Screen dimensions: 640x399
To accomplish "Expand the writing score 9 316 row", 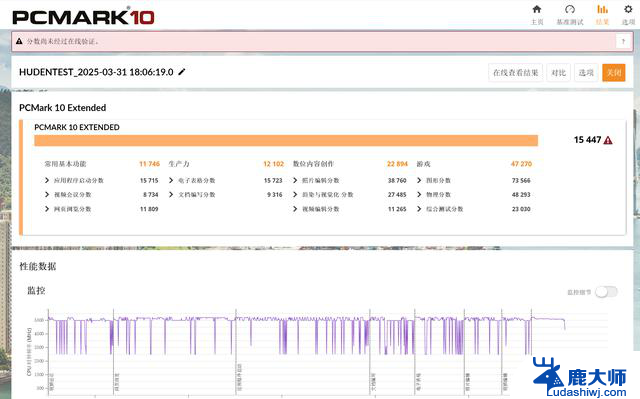I will (x=225, y=195).
